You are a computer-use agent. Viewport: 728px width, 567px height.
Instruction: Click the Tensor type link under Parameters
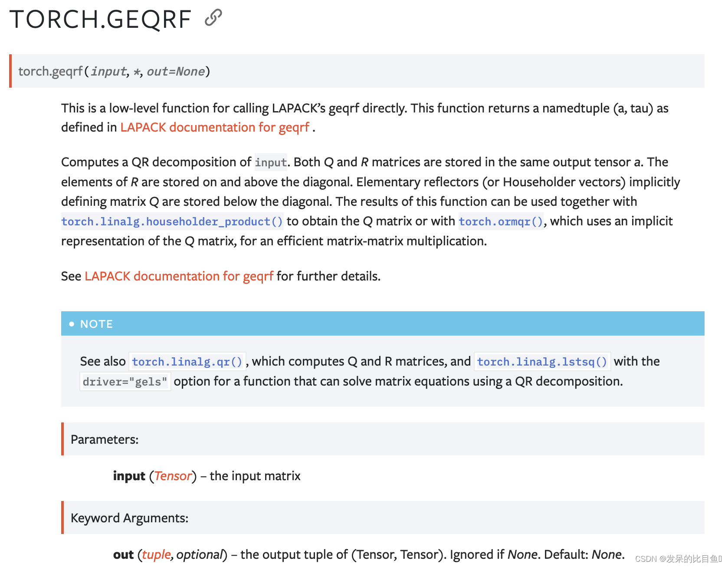(x=173, y=476)
